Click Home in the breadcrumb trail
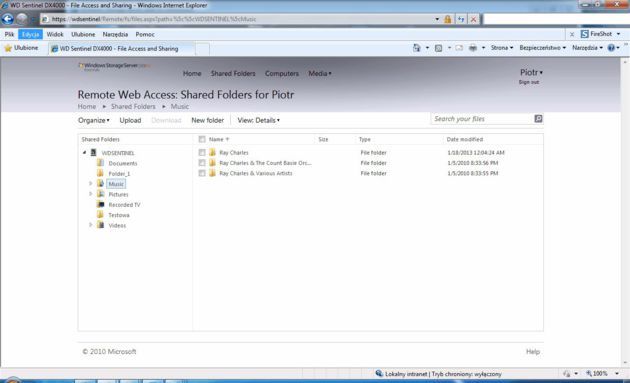 click(87, 107)
